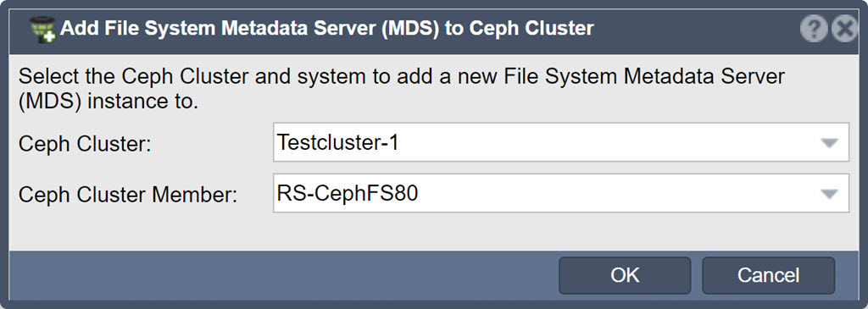The width and height of the screenshot is (868, 309).
Task: Expand the Ceph Cluster Member dropdown arrow
Action: (829, 194)
